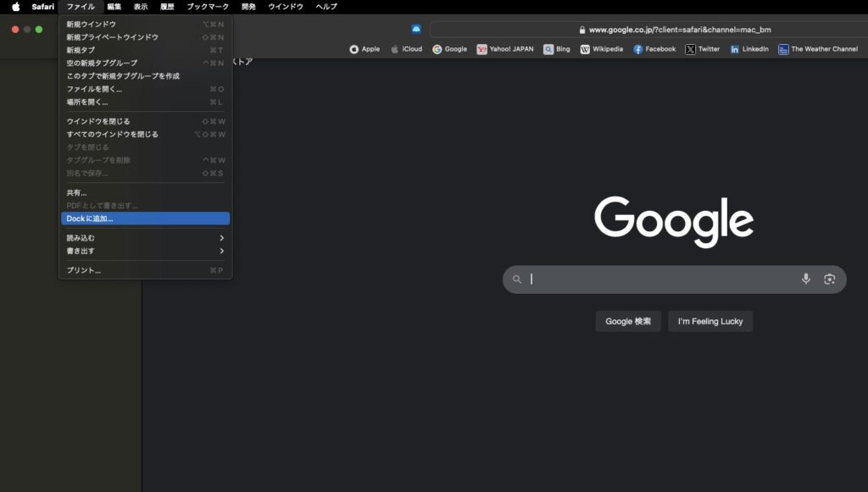This screenshot has height=492, width=868.
Task: Expand the 読み込む submenu
Action: pyautogui.click(x=145, y=238)
